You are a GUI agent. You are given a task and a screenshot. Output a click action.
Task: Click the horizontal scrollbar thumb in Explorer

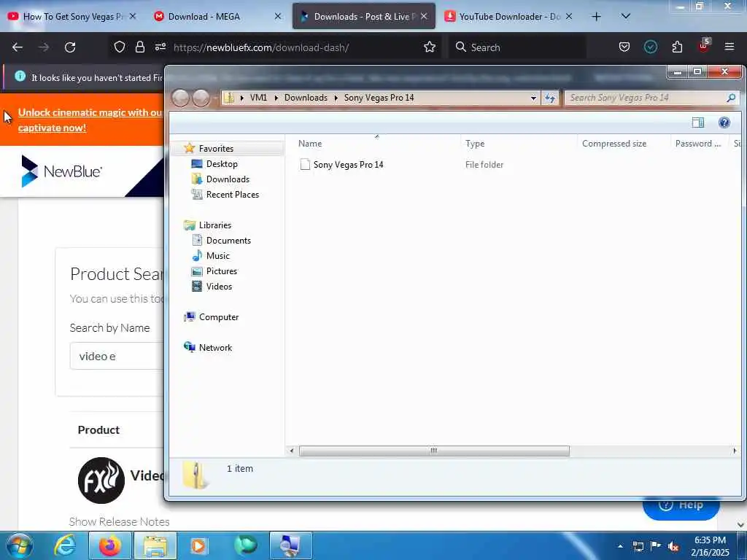pyautogui.click(x=434, y=451)
